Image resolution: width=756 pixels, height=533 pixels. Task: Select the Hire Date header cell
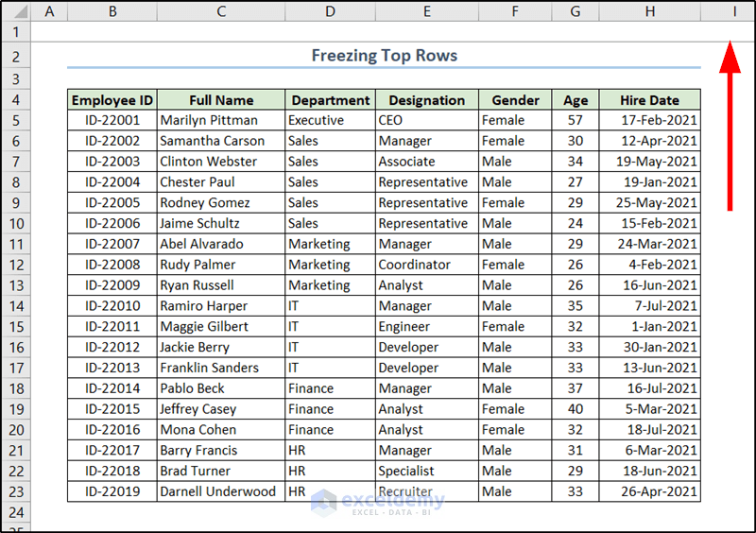tap(650, 100)
